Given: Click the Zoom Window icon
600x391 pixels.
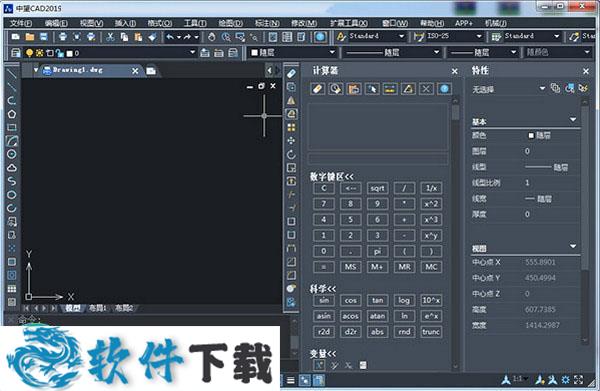Looking at the screenshot, I should pyautogui.click(x=240, y=37).
